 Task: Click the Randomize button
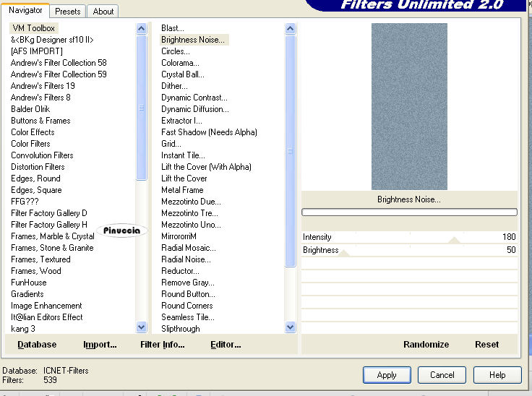click(426, 345)
